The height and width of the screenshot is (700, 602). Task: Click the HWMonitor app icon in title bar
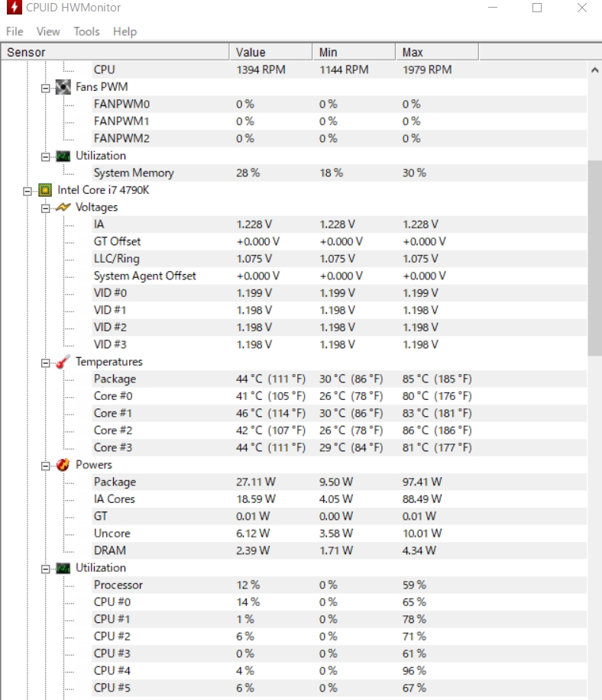[x=12, y=8]
